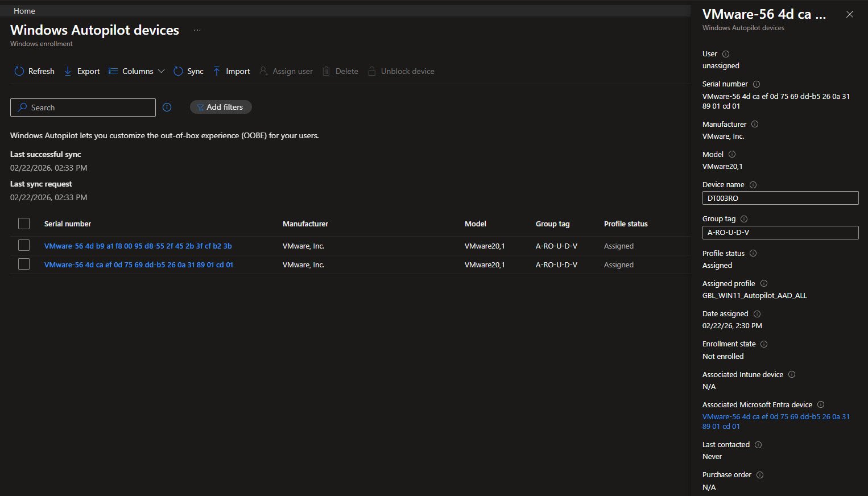Click the Import upload arrow icon
This screenshot has height=496, width=868.
coord(217,71)
